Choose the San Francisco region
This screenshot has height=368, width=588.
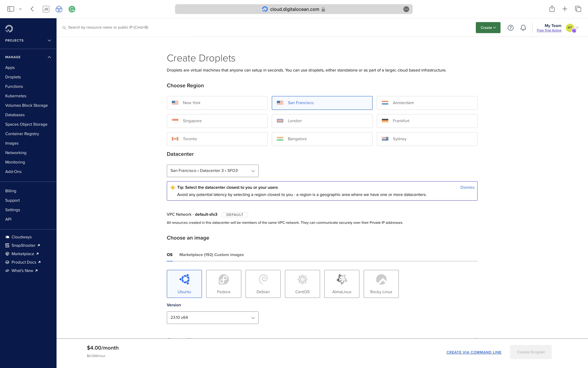click(322, 103)
